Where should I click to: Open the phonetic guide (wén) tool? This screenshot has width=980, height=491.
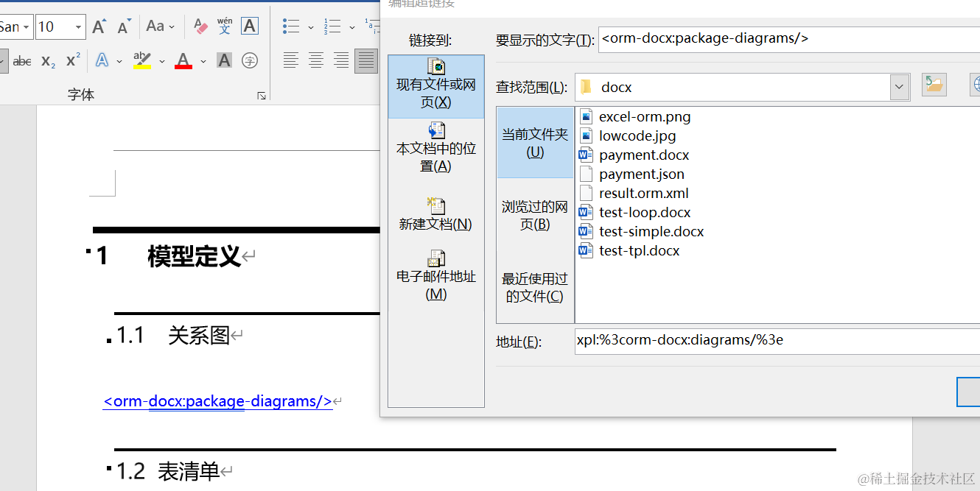click(225, 27)
